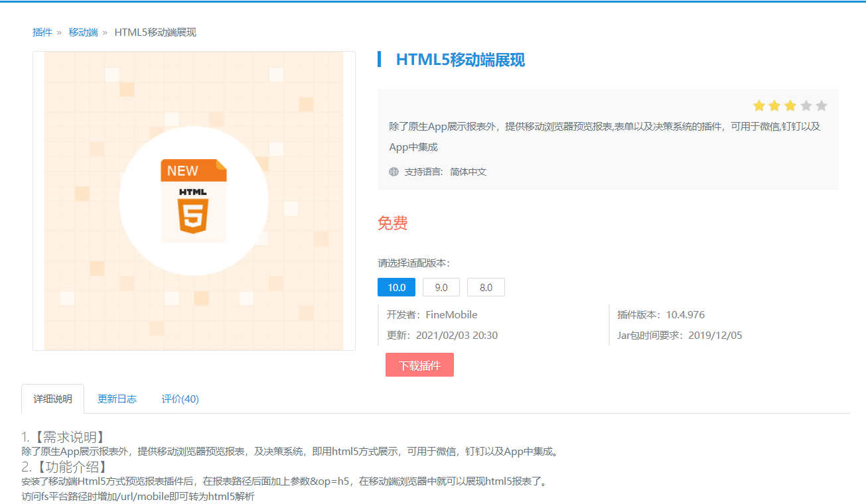
Task: Select compatible version 8.0
Action: click(x=486, y=287)
